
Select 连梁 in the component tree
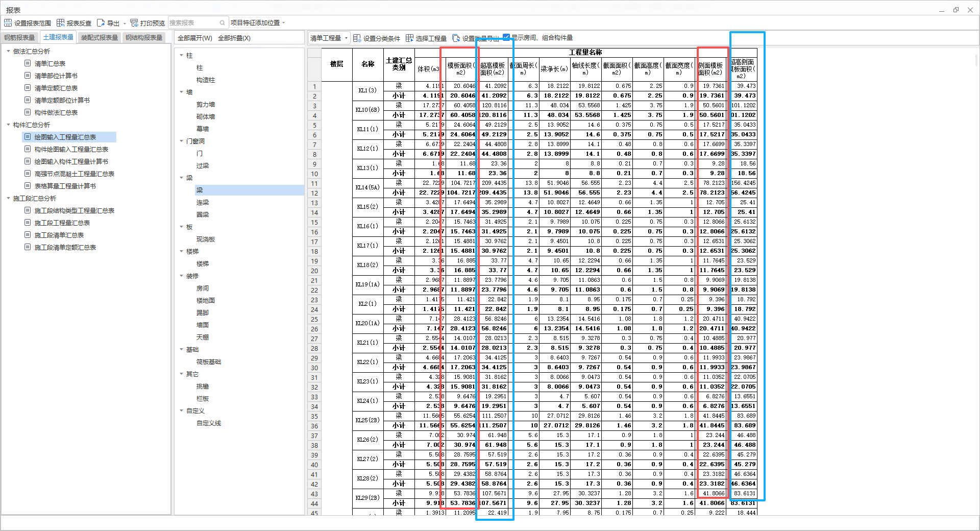coord(203,202)
